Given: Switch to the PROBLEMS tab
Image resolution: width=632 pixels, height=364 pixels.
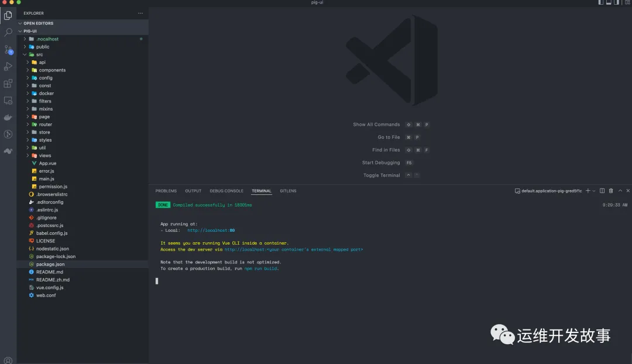Looking at the screenshot, I should click(x=166, y=191).
